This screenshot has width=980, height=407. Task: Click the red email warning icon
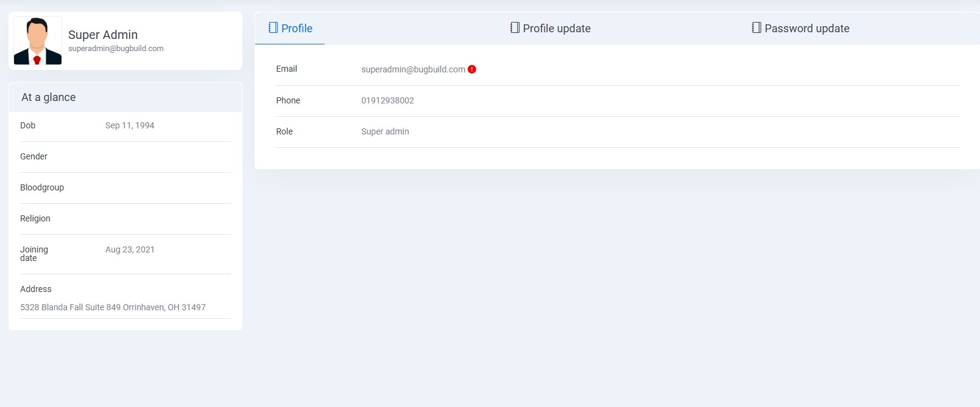(x=471, y=69)
